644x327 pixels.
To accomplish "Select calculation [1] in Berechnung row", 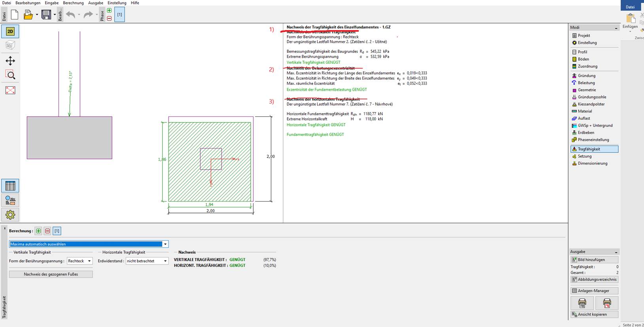I will coord(57,231).
